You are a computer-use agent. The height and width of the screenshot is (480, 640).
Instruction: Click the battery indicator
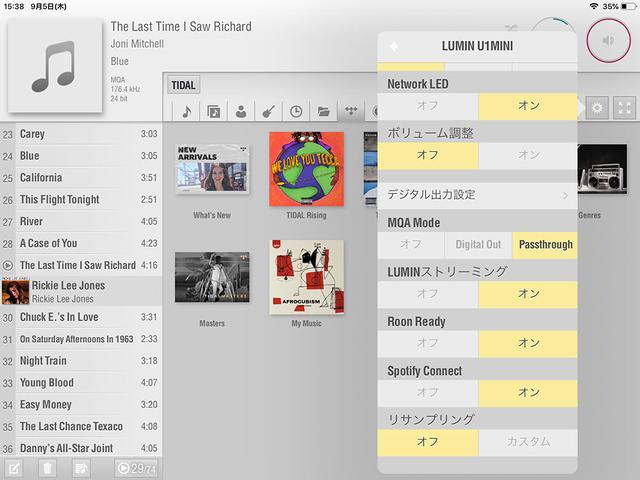pos(628,6)
